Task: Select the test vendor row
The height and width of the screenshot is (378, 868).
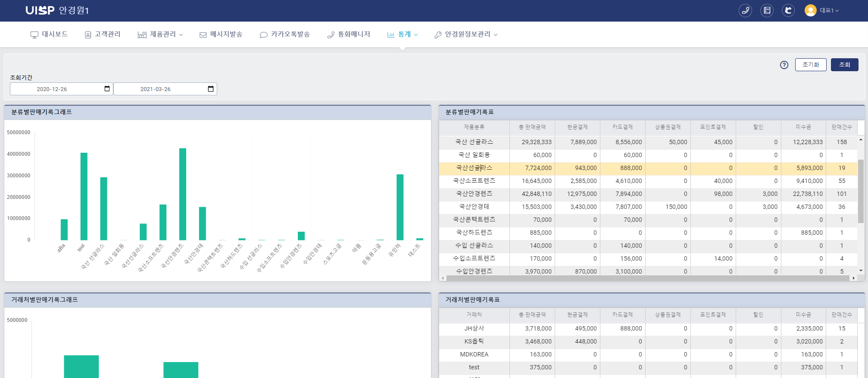Action: (x=648, y=367)
